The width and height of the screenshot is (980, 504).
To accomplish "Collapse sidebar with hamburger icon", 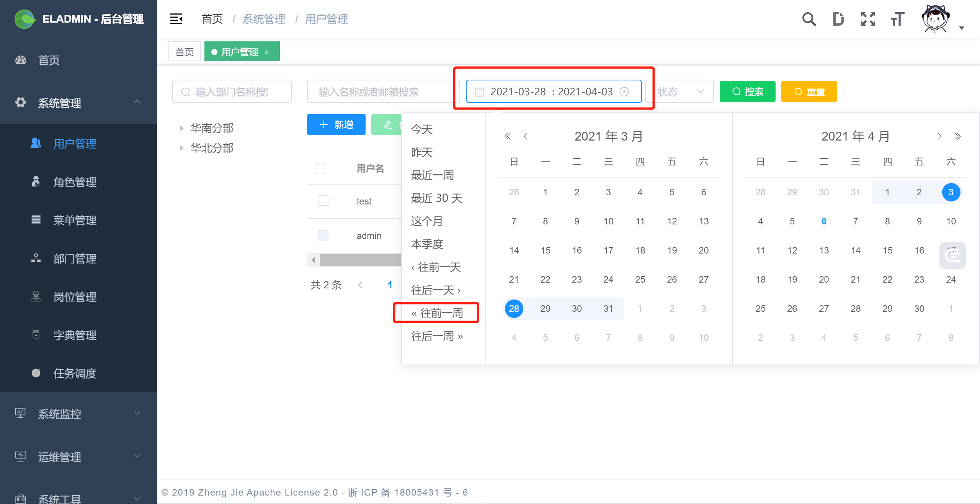I will click(x=176, y=19).
